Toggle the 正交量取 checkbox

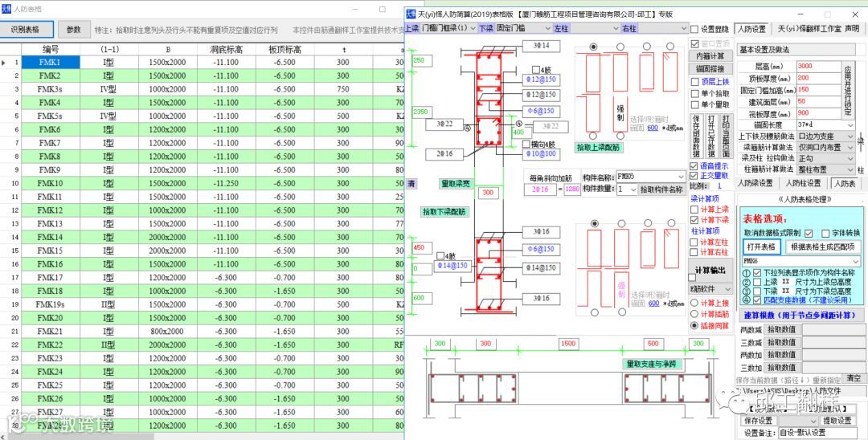694,176
